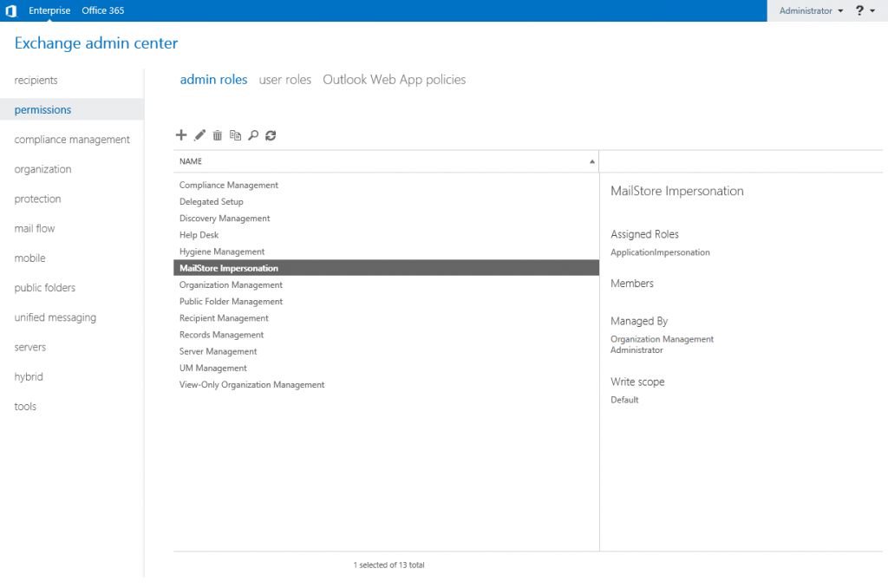Open help via question mark icon
The height and width of the screenshot is (588, 888).
(859, 10)
